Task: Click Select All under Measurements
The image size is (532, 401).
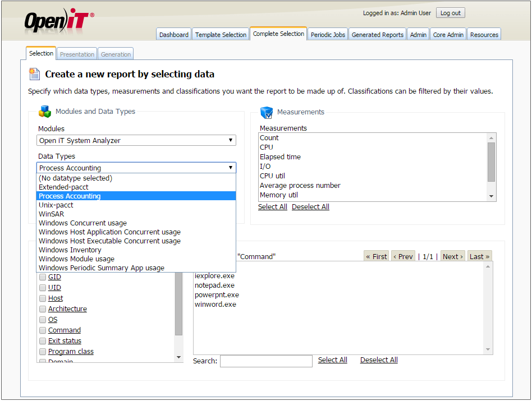Action: pyautogui.click(x=272, y=207)
